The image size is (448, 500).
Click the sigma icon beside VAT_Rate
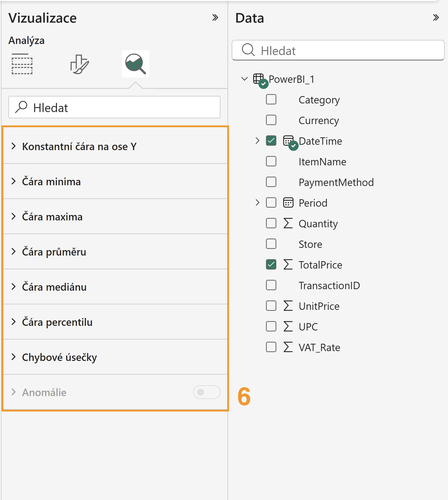pyautogui.click(x=288, y=347)
